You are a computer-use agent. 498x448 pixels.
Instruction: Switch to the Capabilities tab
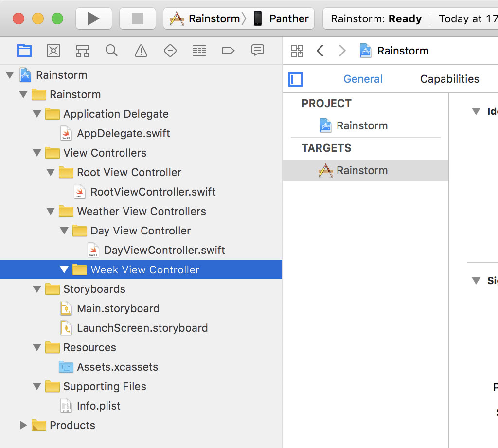pos(449,79)
